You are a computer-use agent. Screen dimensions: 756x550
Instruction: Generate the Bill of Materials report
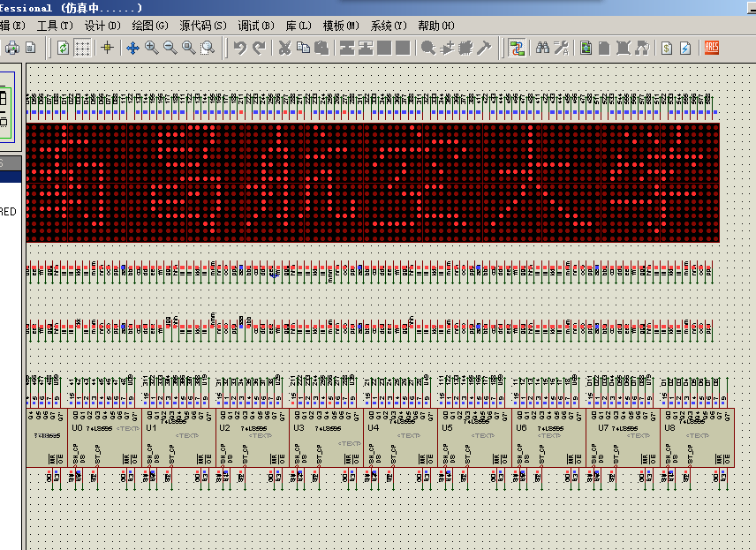pos(667,48)
